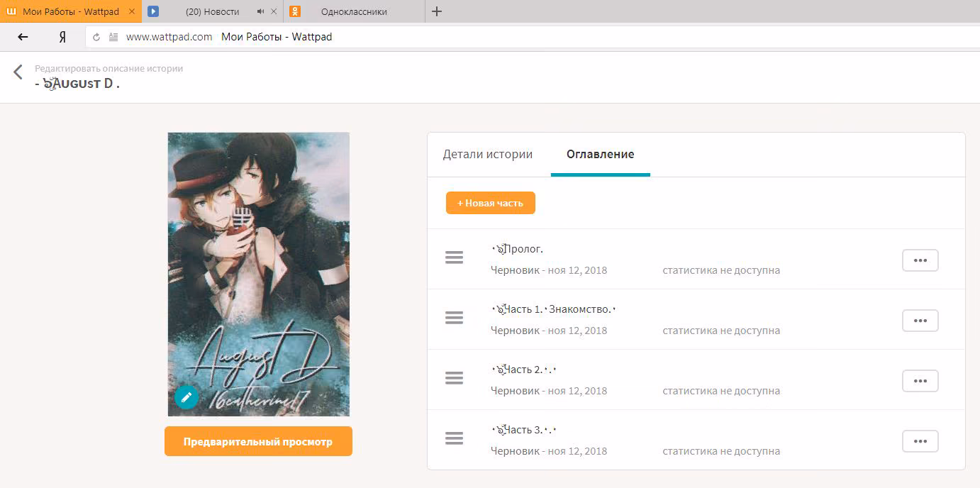Grab the reorder handle for Часть 1. Знакомство
Screen dimensions: 980x488
point(454,318)
